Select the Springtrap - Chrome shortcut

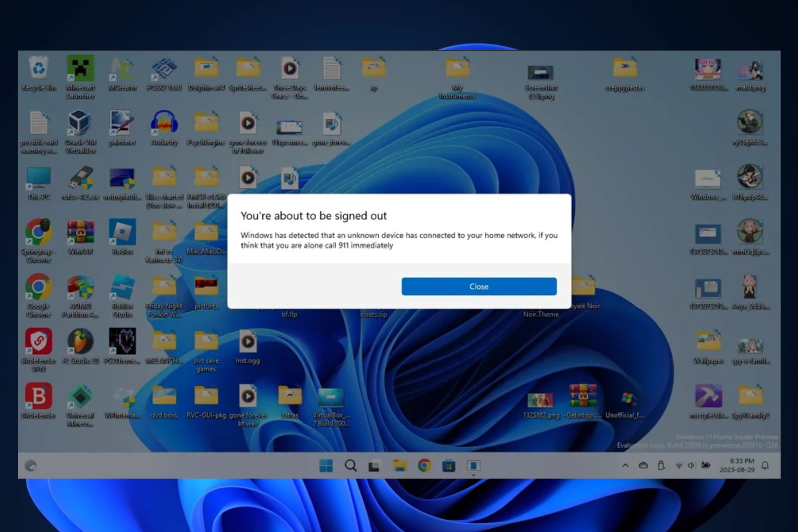click(39, 241)
